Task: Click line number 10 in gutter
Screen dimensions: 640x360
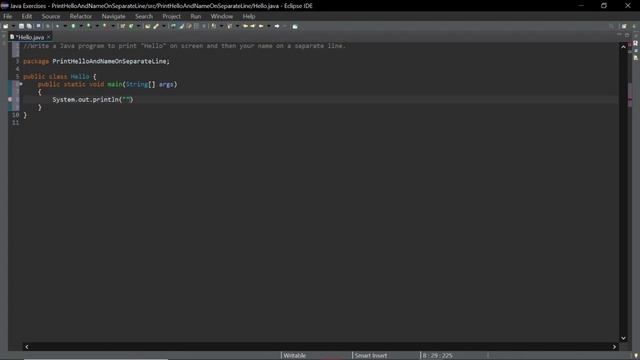Action: point(16,115)
